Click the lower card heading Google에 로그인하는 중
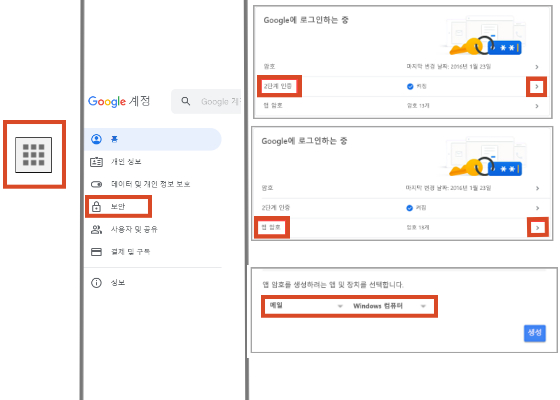Viewport: 560px width, 400px height. click(x=304, y=141)
